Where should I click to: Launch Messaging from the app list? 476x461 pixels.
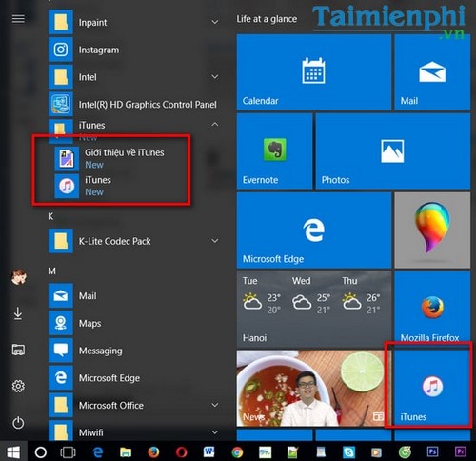coord(134,351)
